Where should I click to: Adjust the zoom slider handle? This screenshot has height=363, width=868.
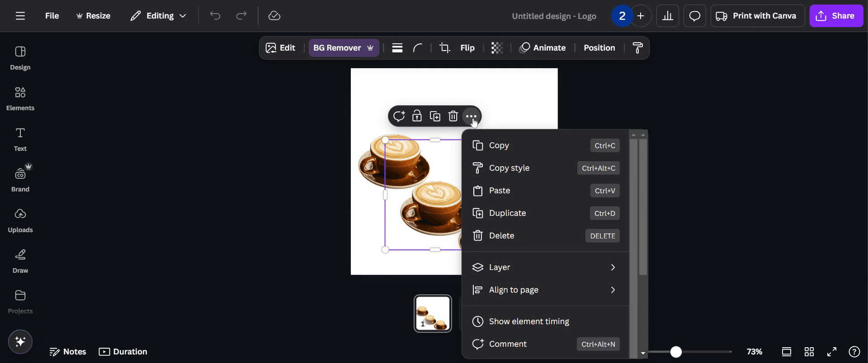pyautogui.click(x=676, y=352)
